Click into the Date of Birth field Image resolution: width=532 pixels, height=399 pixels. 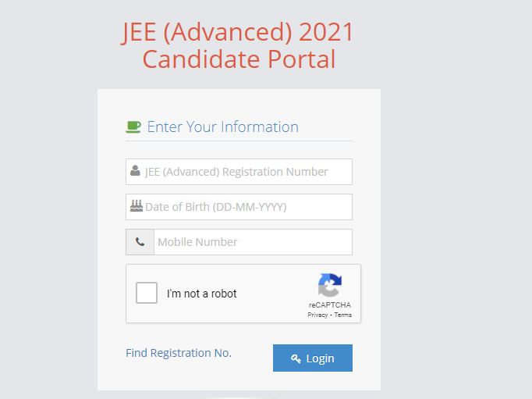246,207
